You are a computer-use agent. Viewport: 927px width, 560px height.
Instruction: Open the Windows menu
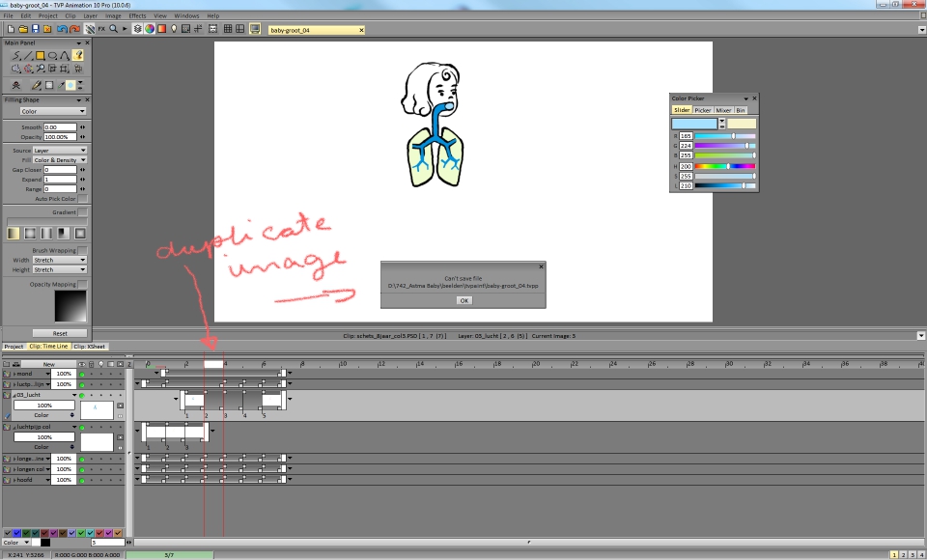(x=186, y=16)
